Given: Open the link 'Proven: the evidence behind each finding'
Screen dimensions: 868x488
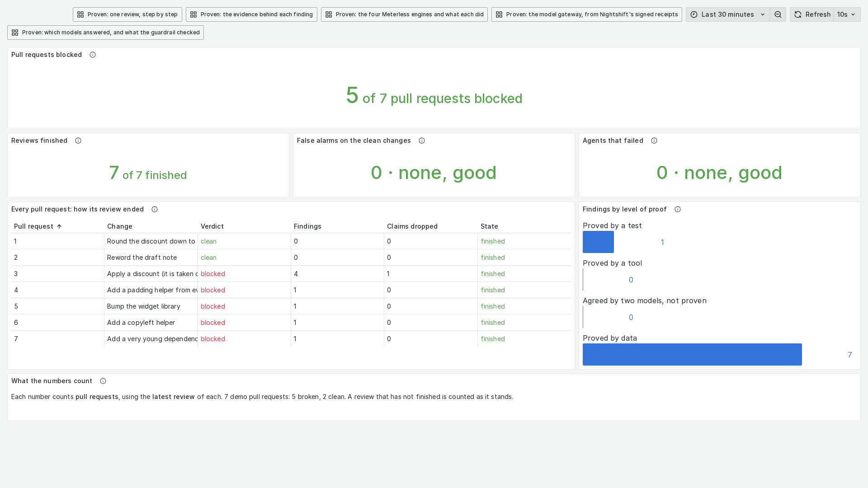Looking at the screenshot, I should click(251, 14).
